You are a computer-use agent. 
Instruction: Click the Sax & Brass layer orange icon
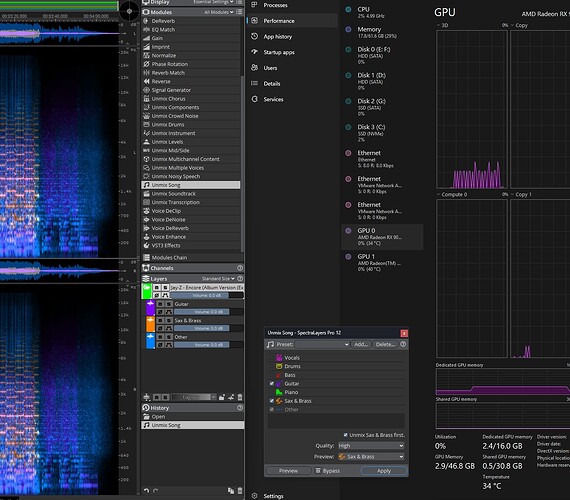150,324
